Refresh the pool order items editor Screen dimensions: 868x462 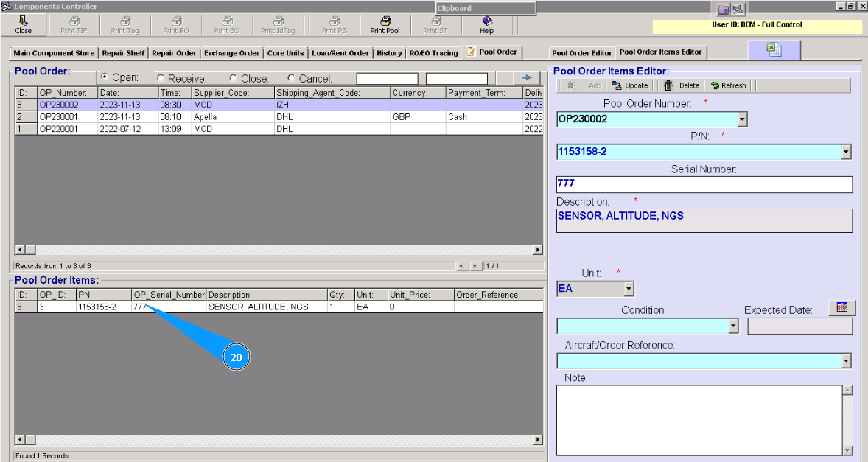(x=729, y=85)
